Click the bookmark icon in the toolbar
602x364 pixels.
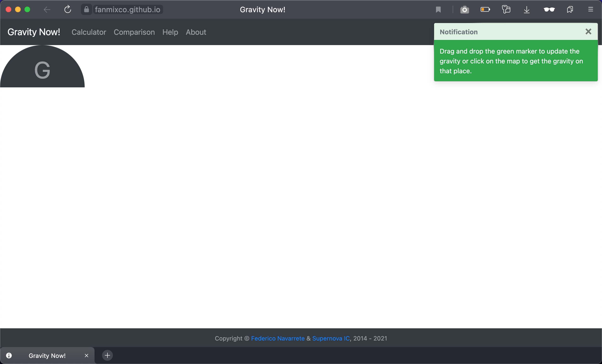438,10
